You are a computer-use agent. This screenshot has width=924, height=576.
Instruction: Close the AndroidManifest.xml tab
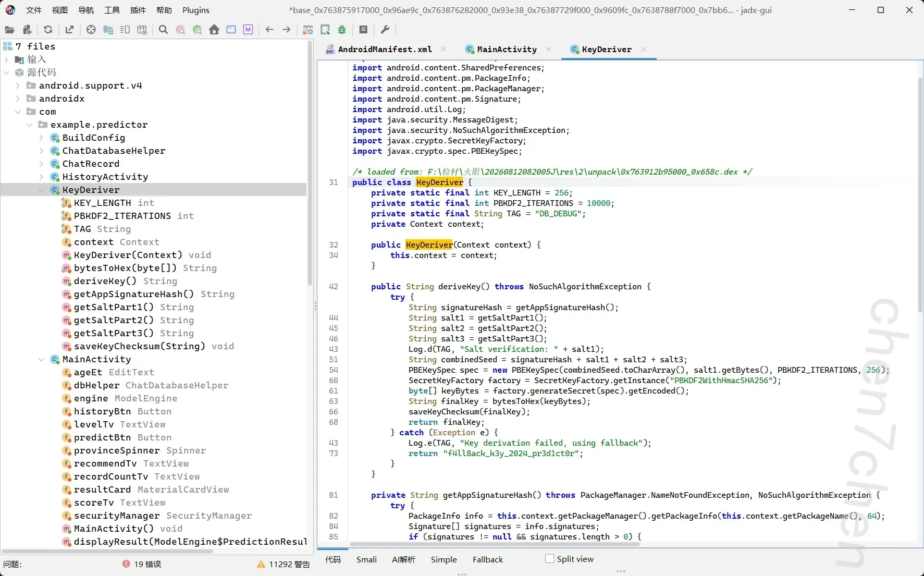443,49
